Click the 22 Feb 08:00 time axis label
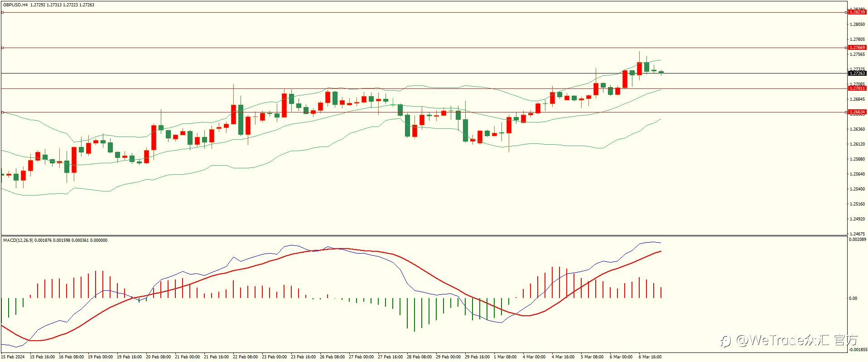The height and width of the screenshot is (362, 868). pyautogui.click(x=245, y=357)
